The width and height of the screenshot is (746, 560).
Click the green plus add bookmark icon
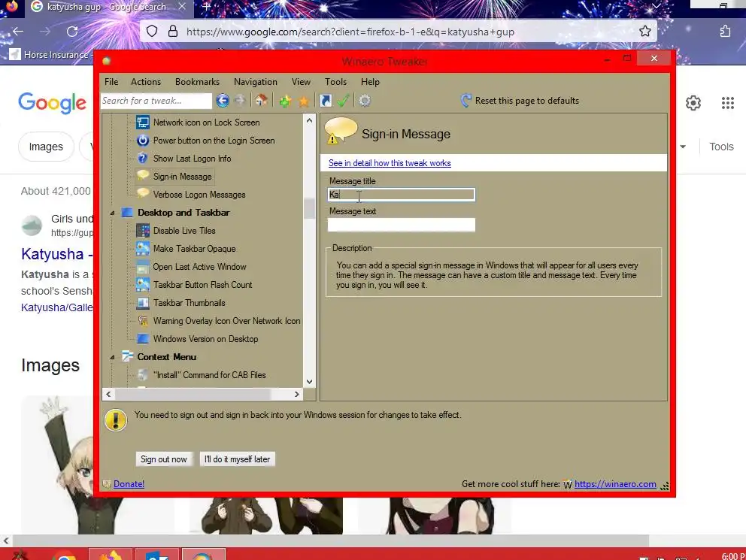pyautogui.click(x=285, y=101)
